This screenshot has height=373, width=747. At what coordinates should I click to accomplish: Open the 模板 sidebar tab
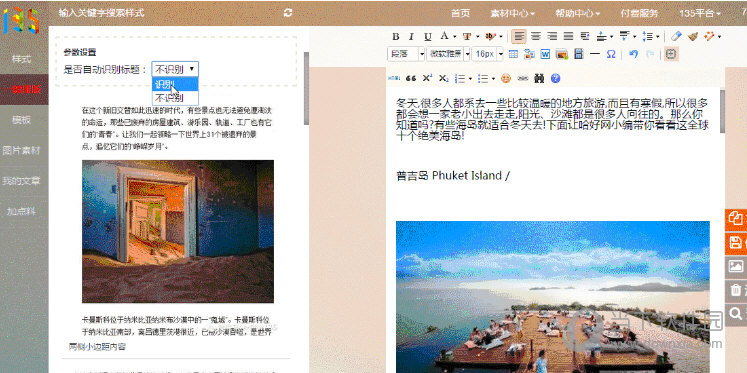click(x=22, y=120)
